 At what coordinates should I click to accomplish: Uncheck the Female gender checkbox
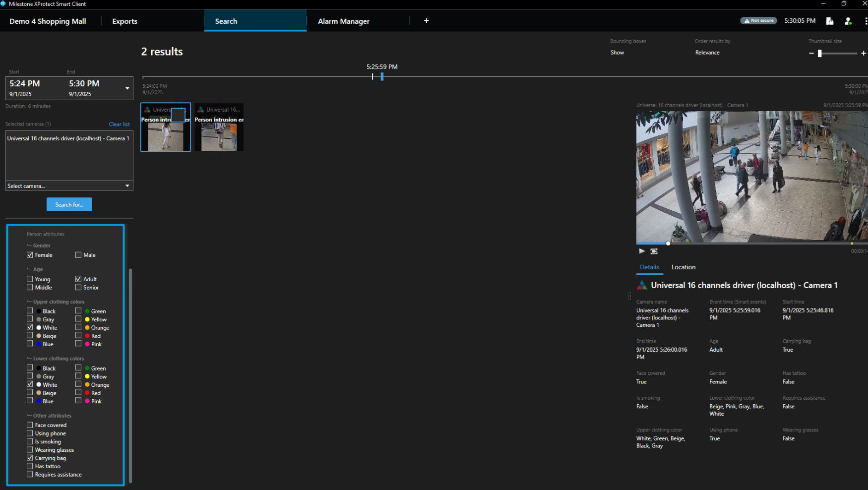[x=30, y=255]
